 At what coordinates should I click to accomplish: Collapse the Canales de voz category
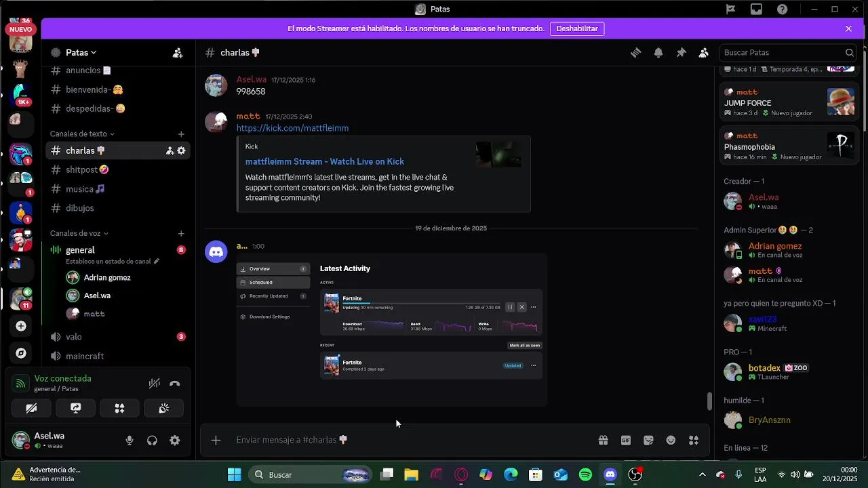pos(79,233)
